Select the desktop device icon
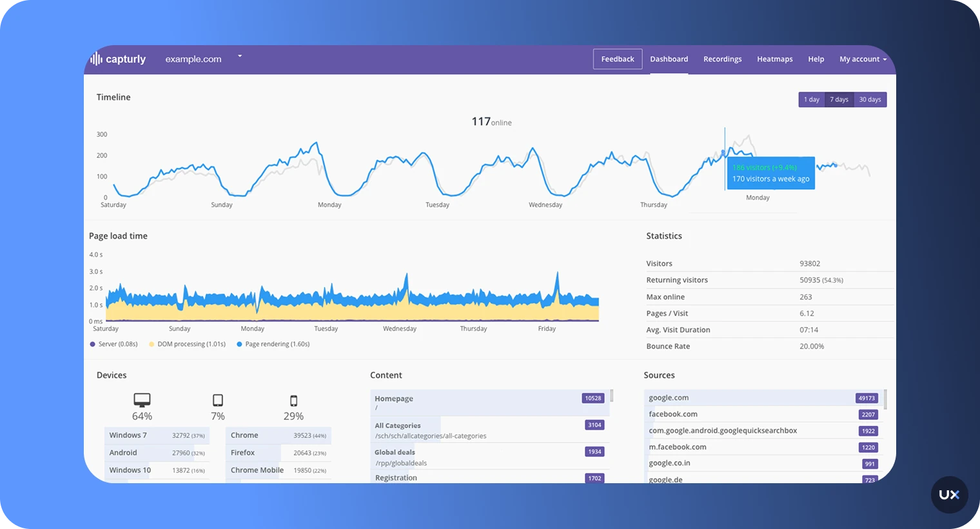Image resolution: width=980 pixels, height=529 pixels. click(x=142, y=400)
